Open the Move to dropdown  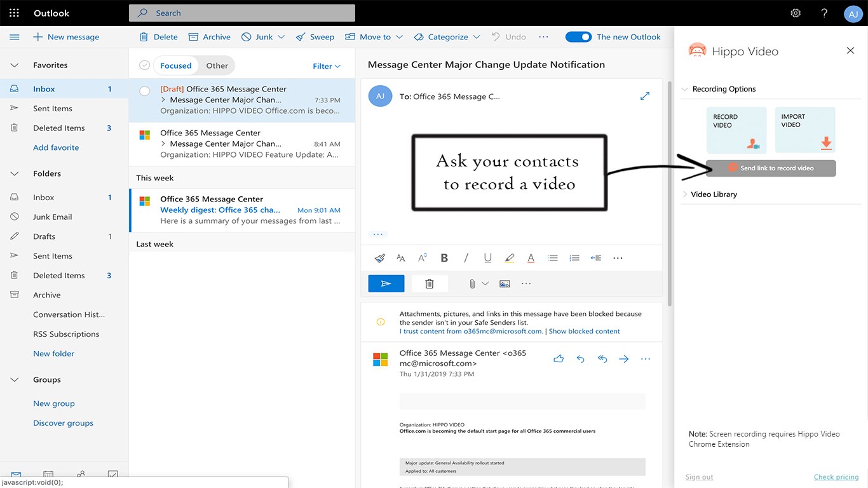pos(374,37)
